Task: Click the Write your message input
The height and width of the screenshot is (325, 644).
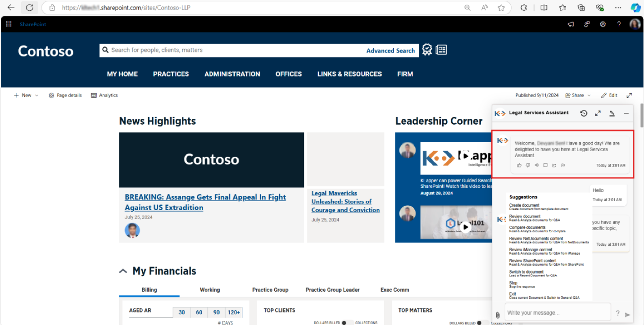Action: point(558,312)
